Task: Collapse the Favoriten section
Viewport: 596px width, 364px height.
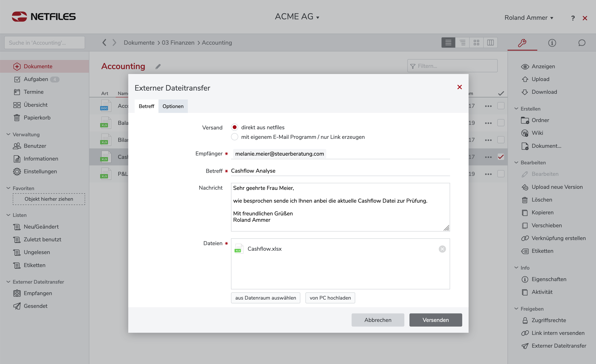Action: click(x=9, y=188)
